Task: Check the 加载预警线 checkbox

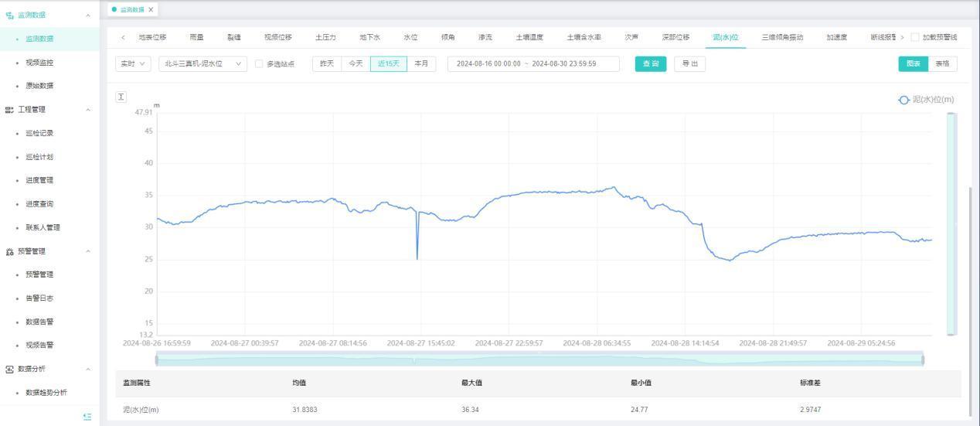Action: (x=915, y=37)
